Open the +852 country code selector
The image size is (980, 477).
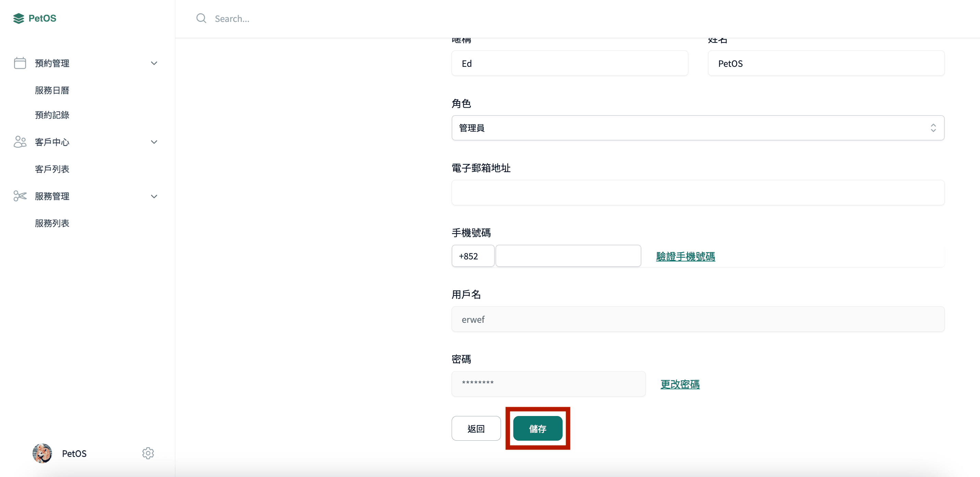click(473, 256)
